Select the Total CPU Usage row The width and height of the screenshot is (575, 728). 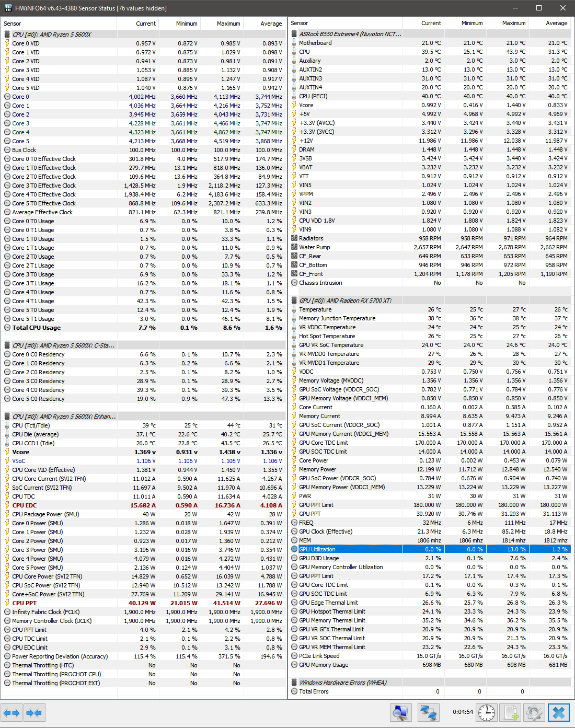(143, 328)
